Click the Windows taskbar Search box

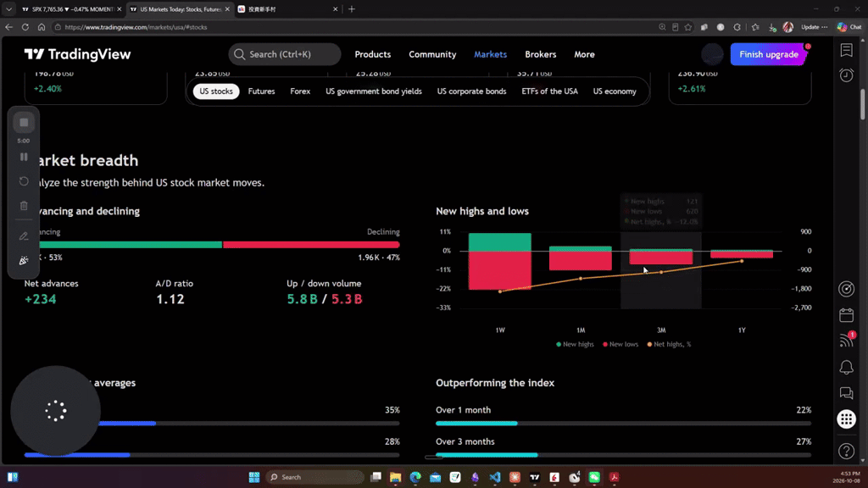point(314,477)
